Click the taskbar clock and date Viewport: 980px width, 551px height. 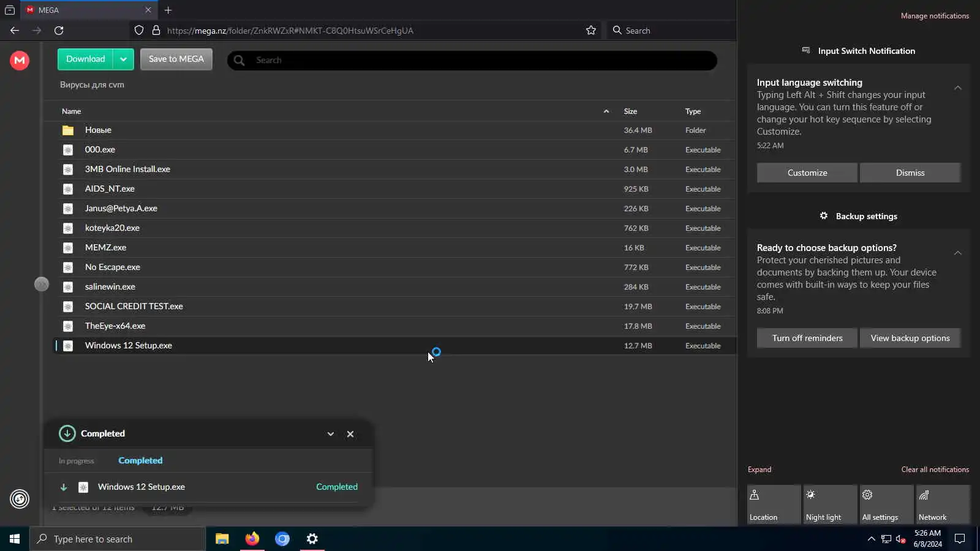point(927,539)
